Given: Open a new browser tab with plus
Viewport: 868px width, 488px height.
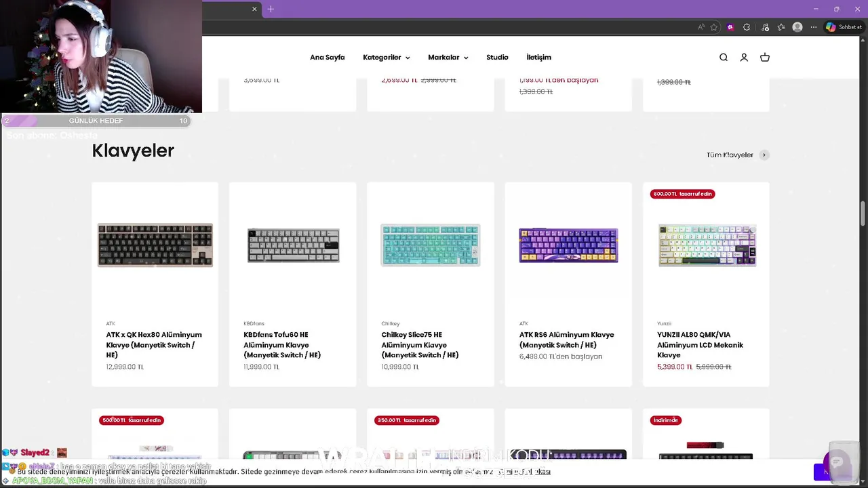Looking at the screenshot, I should click(271, 9).
